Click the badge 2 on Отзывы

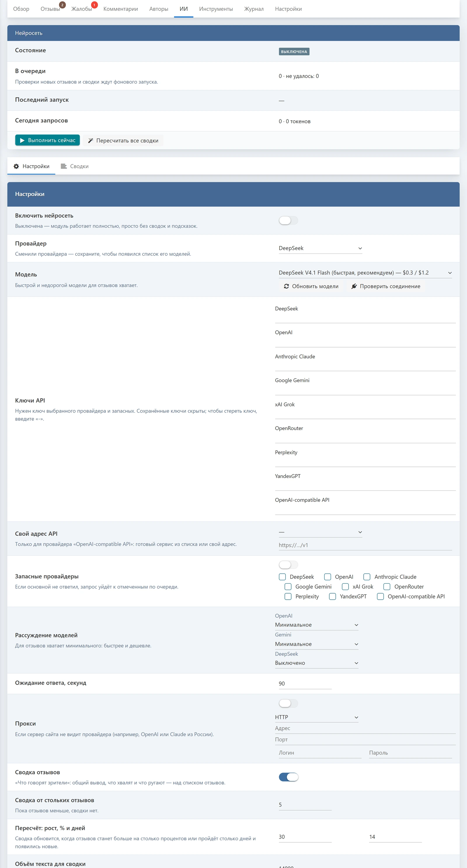[x=62, y=5]
